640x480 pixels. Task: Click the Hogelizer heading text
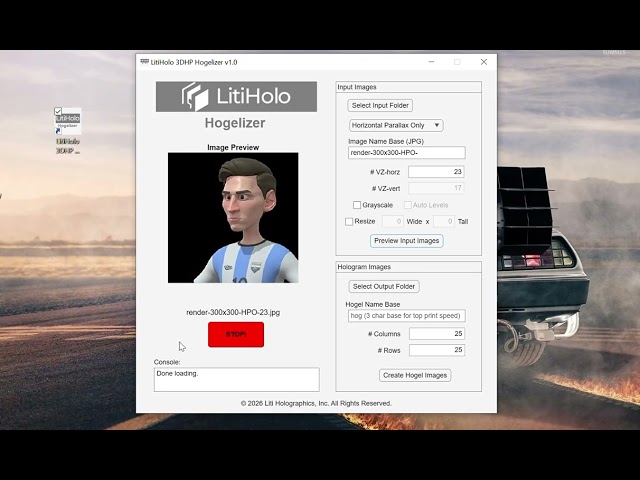coord(235,123)
